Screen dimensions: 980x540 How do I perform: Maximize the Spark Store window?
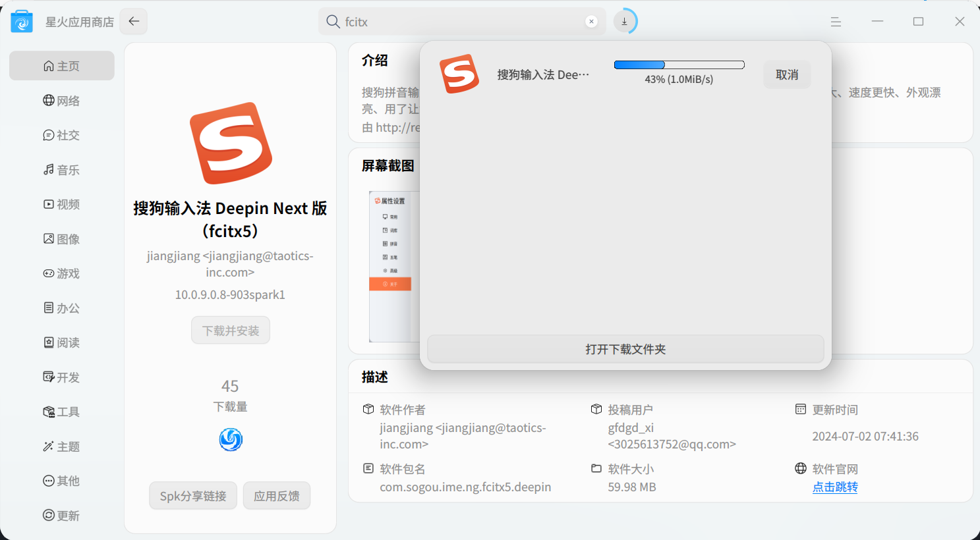tap(918, 22)
